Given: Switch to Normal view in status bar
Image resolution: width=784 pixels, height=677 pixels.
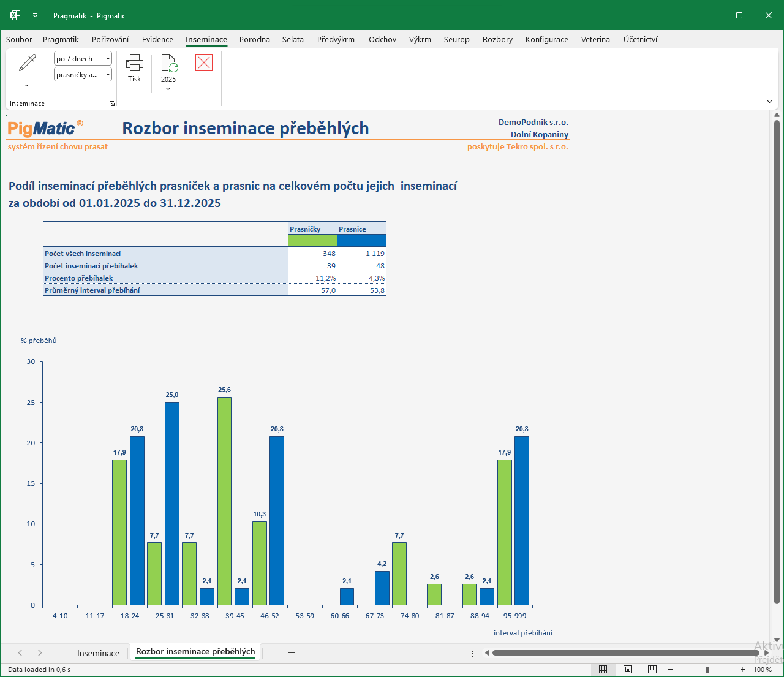Looking at the screenshot, I should point(603,670).
